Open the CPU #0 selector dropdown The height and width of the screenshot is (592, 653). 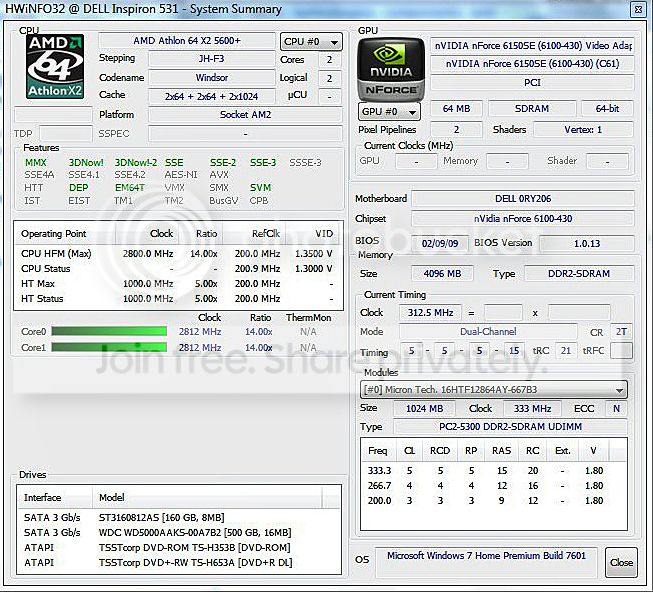tap(311, 42)
